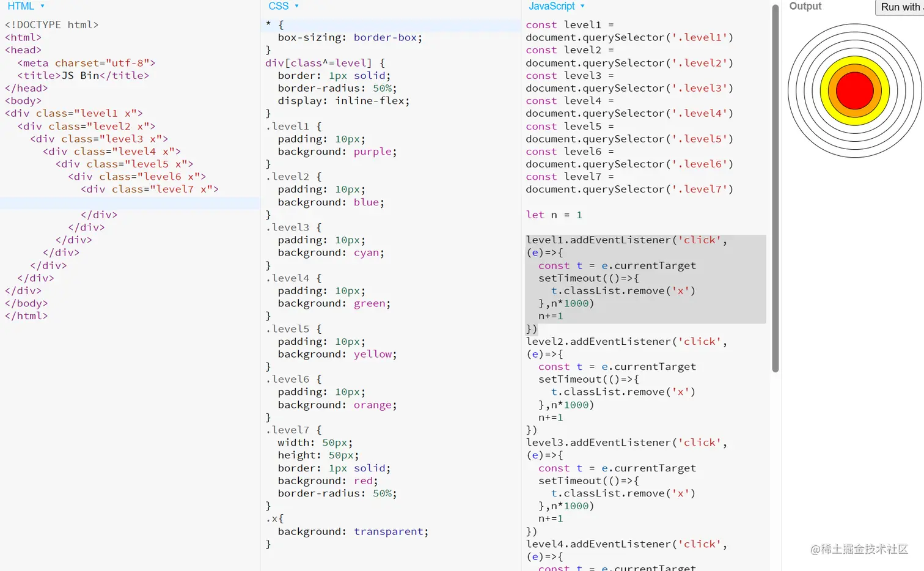This screenshot has height=571, width=924.
Task: Click the "display: inline-flex;" CSS line
Action: pos(344,101)
